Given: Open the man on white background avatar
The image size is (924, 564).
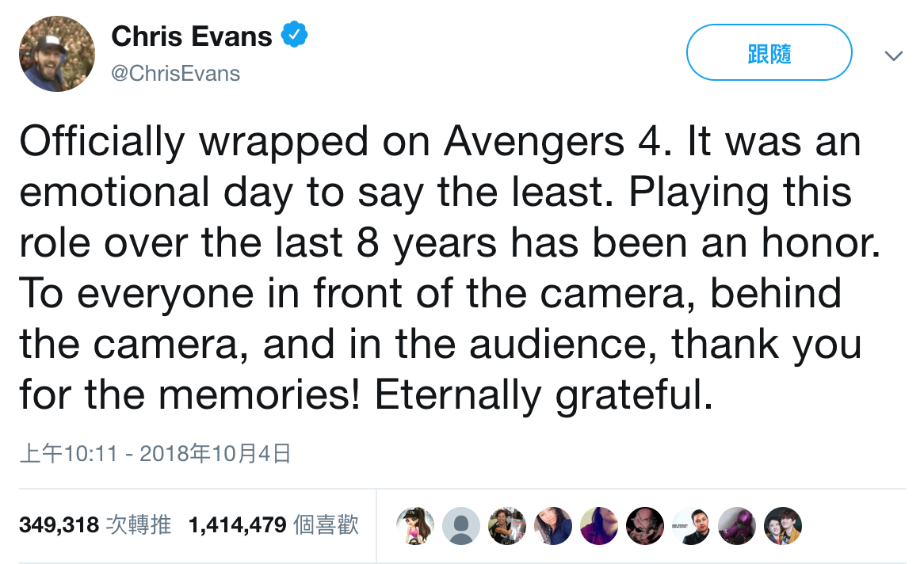Looking at the screenshot, I should pyautogui.click(x=690, y=525).
